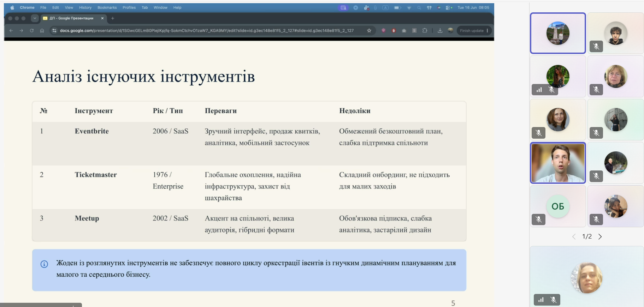Bookmark this page with the star icon
This screenshot has width=644, height=307.
click(369, 31)
